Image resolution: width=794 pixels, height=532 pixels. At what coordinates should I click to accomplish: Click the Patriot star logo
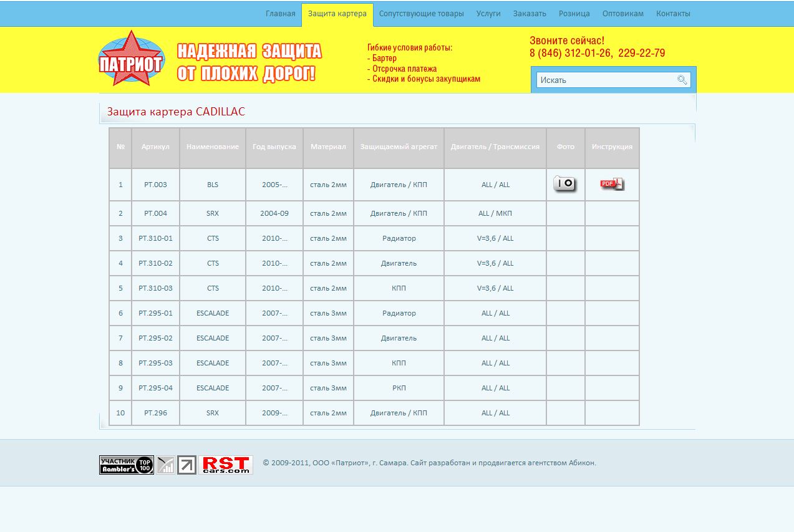pyautogui.click(x=131, y=58)
